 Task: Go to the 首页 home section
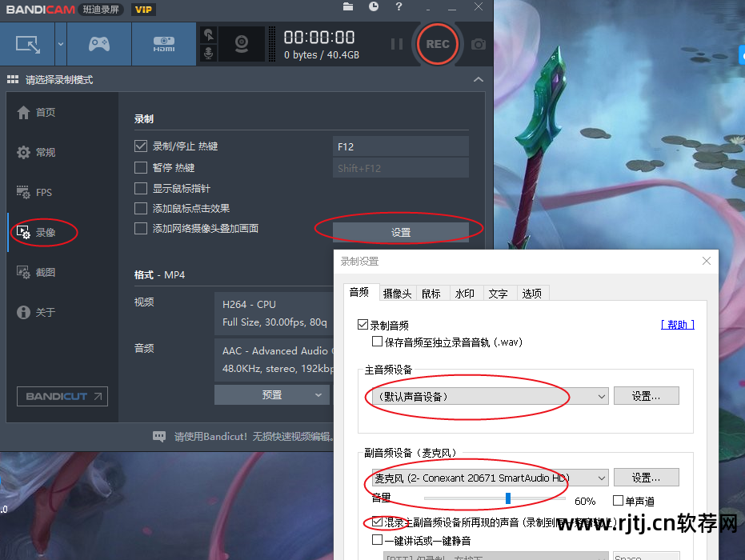(37, 113)
